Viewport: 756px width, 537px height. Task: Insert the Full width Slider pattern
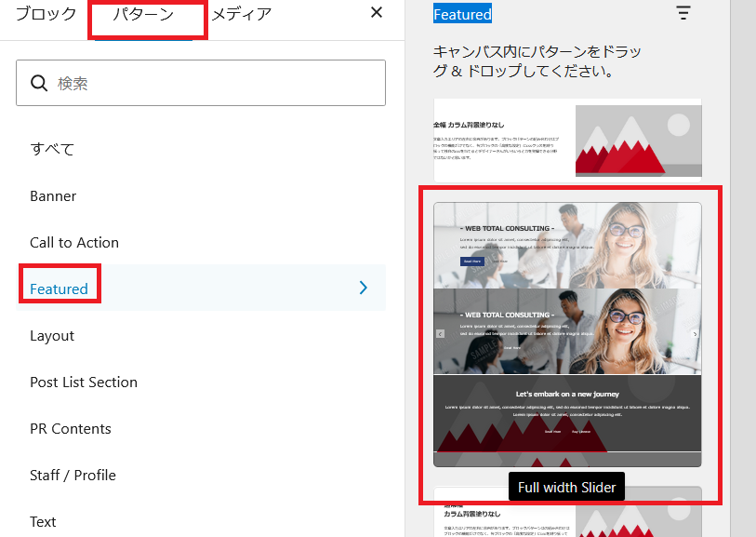click(x=567, y=334)
